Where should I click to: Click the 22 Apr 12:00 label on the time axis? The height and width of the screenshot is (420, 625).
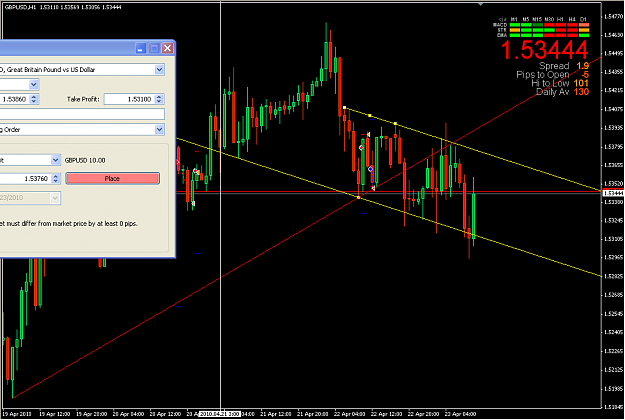pos(387,414)
